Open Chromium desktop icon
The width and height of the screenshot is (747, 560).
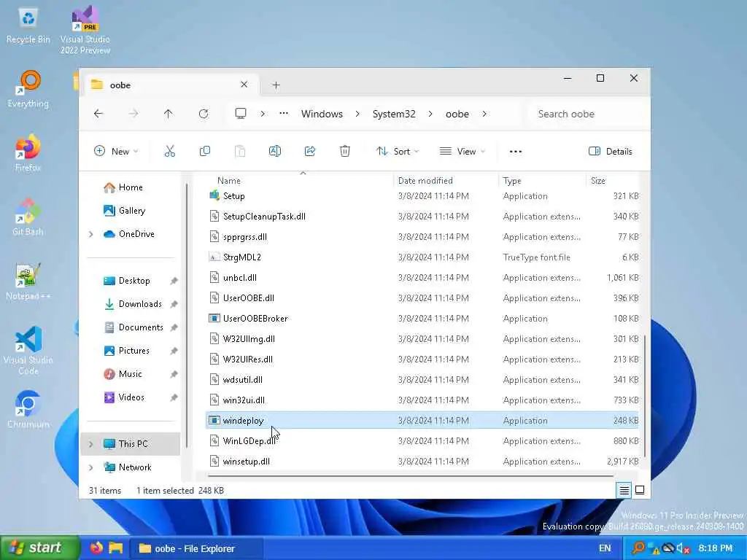[x=28, y=410]
